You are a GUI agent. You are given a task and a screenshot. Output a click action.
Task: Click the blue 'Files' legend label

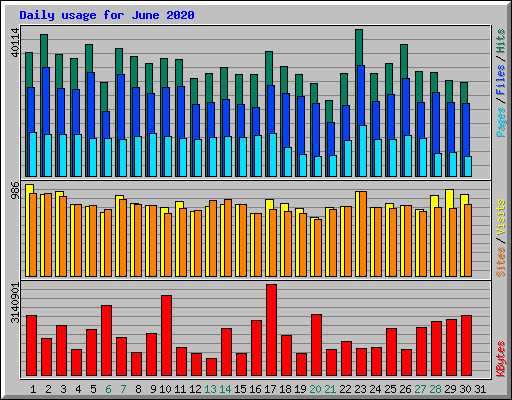501,80
